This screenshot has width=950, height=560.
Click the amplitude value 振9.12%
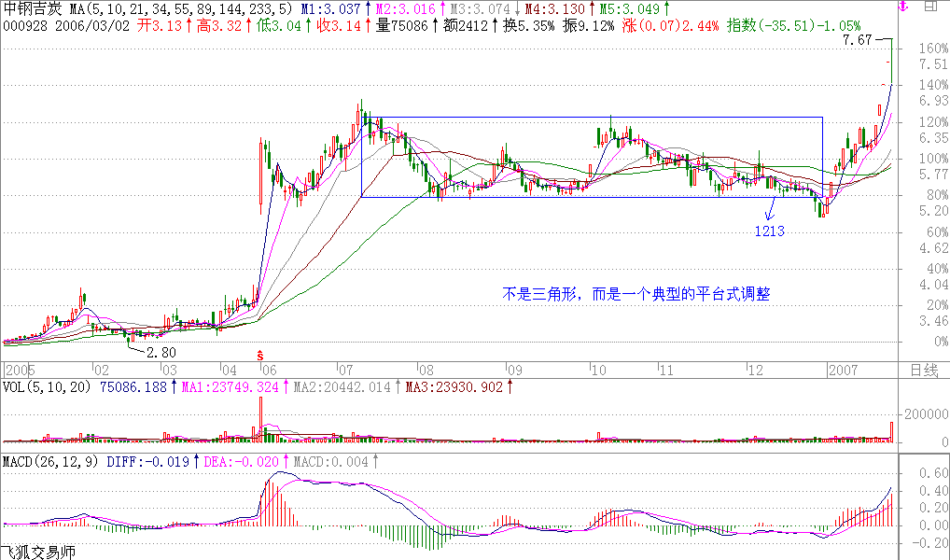coord(588,26)
